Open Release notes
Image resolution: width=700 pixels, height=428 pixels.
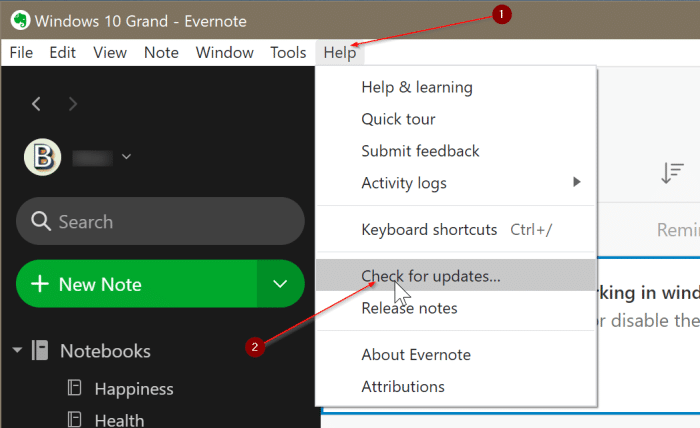click(x=456, y=308)
